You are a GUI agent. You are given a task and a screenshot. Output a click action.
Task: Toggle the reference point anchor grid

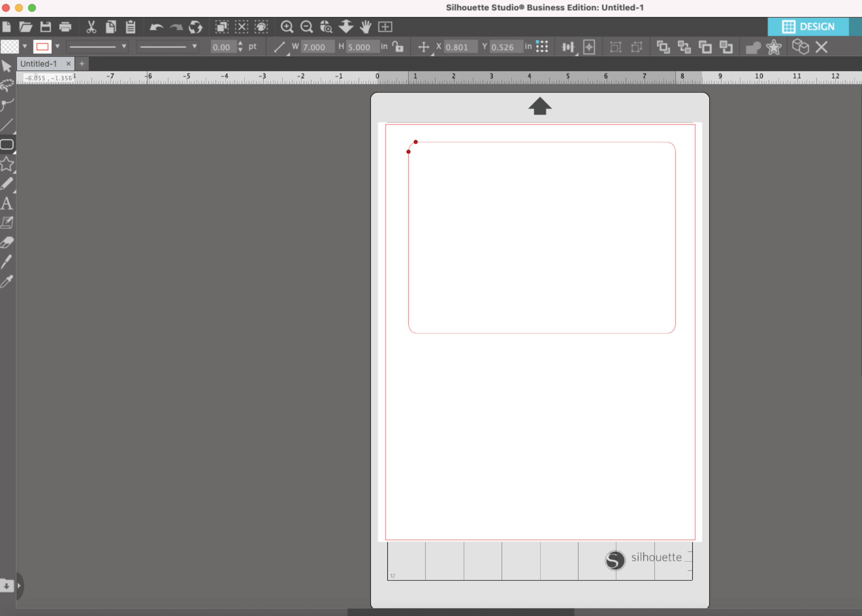click(x=542, y=47)
